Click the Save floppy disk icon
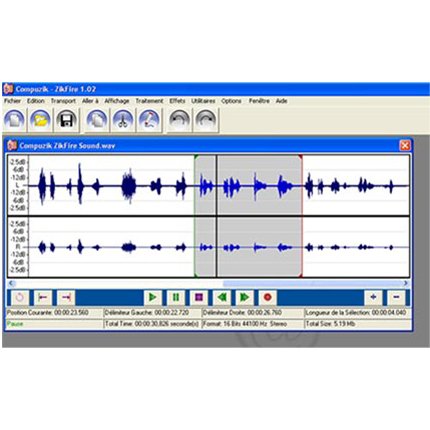Screen dimensions: 430x430 [x=67, y=120]
